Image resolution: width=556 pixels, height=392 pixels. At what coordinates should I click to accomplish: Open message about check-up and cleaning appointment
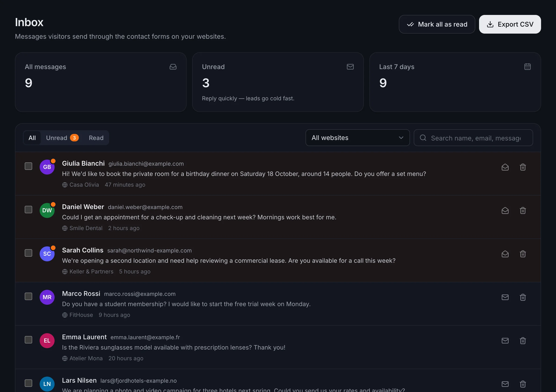pos(199,217)
